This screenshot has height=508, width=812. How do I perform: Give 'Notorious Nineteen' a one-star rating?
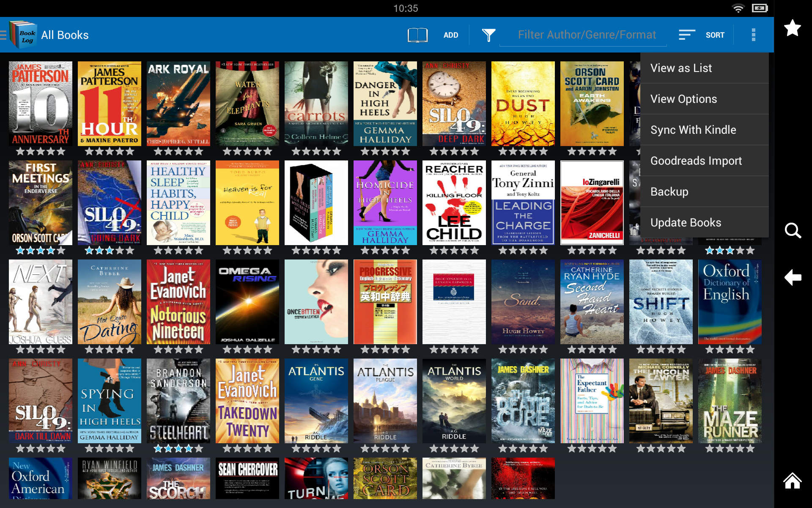pos(158,349)
